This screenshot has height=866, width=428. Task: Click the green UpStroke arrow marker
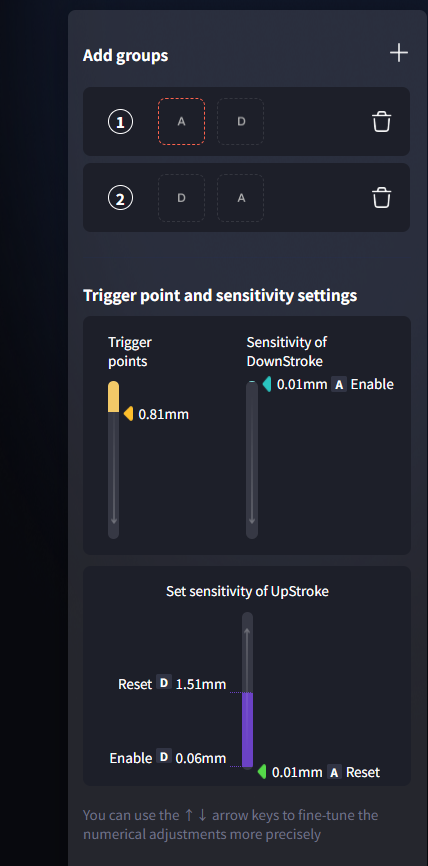[x=262, y=772]
